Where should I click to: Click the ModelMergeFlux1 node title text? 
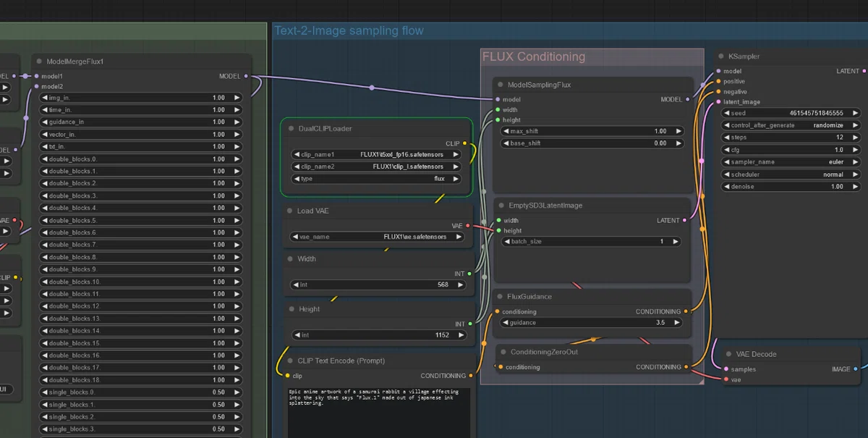pyautogui.click(x=75, y=62)
